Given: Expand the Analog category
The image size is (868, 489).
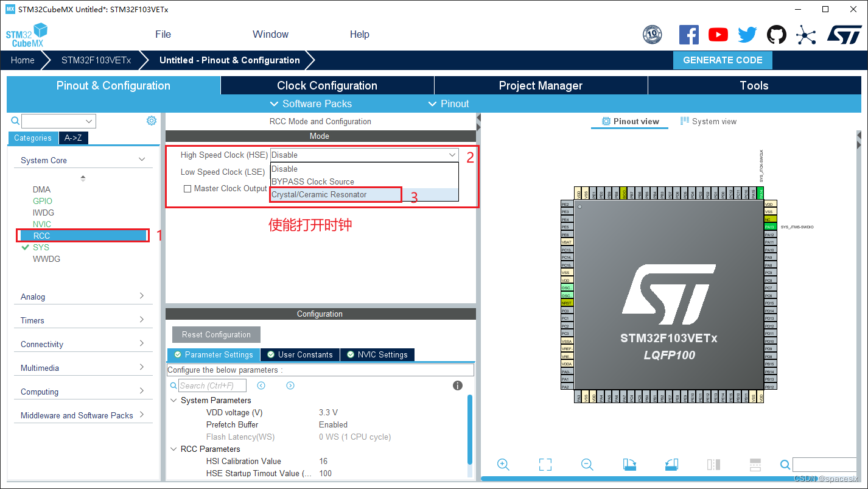Looking at the screenshot, I should tap(83, 297).
